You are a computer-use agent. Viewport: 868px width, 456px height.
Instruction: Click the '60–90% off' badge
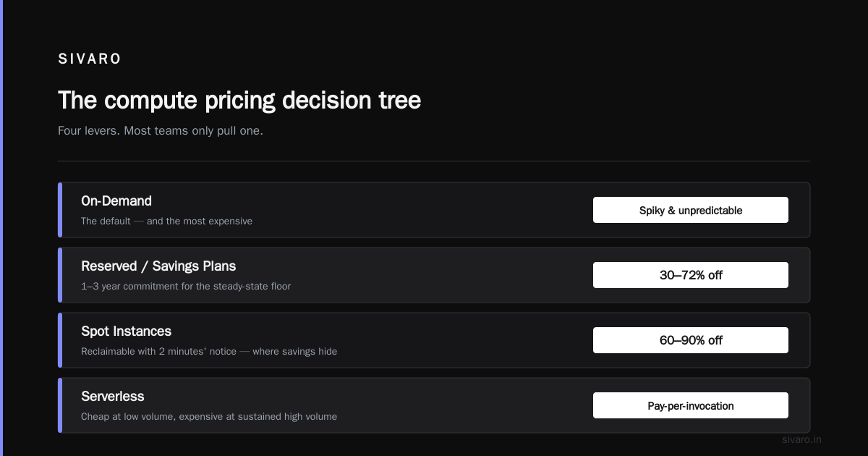pos(691,340)
